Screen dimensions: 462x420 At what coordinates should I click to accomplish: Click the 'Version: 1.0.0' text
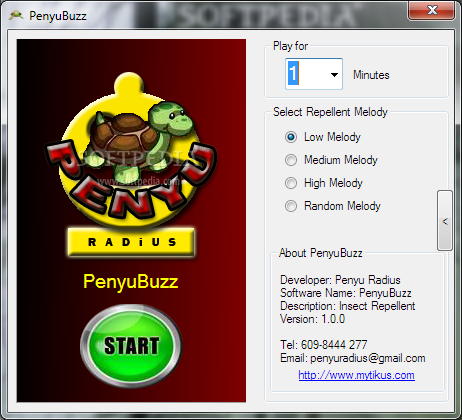tap(312, 319)
